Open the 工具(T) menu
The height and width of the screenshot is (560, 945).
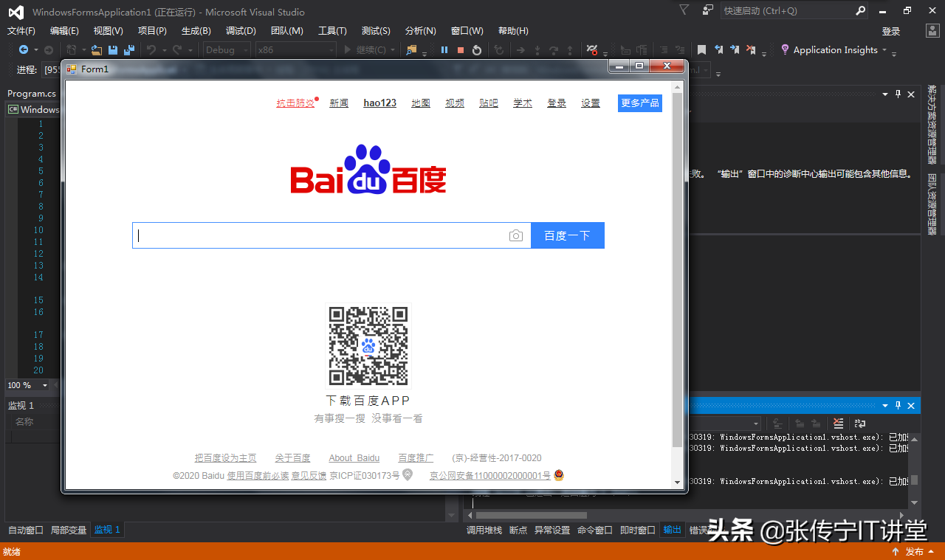pyautogui.click(x=332, y=31)
